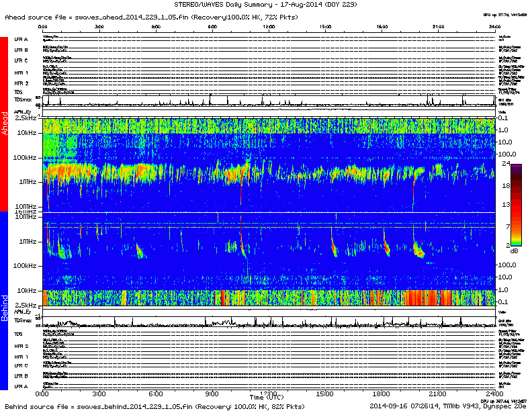Click LFR C label in Behind section
The image size is (532, 411).
pos(21,365)
